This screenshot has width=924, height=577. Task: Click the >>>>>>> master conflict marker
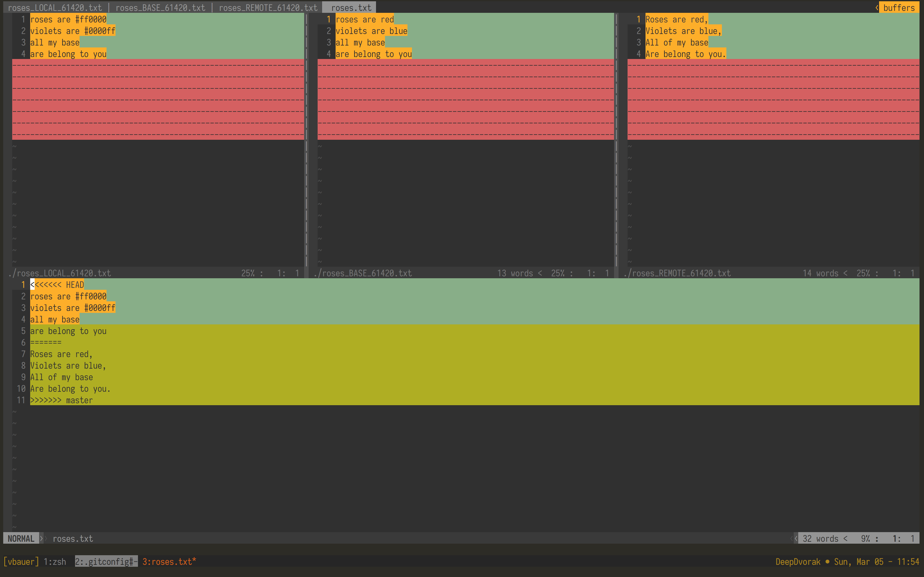pos(61,400)
